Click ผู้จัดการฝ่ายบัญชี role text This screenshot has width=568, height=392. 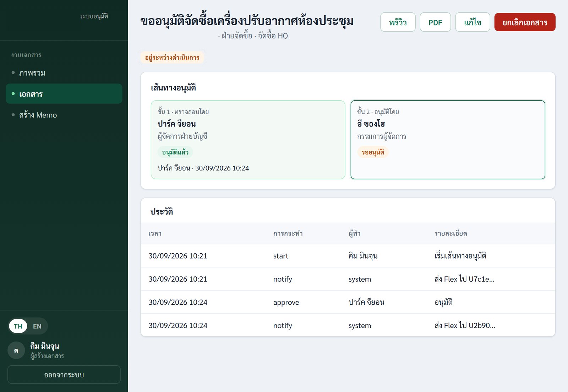(x=182, y=136)
